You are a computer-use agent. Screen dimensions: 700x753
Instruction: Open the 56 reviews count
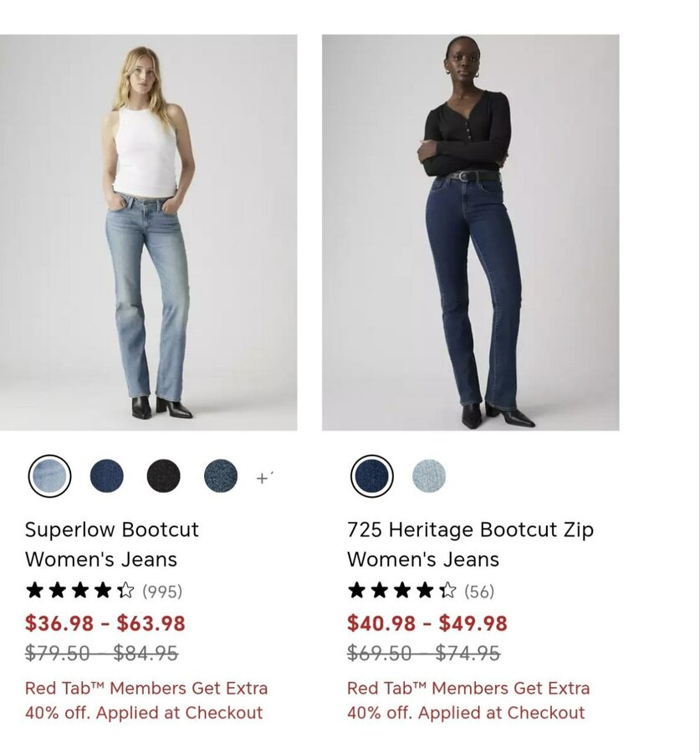479,592
